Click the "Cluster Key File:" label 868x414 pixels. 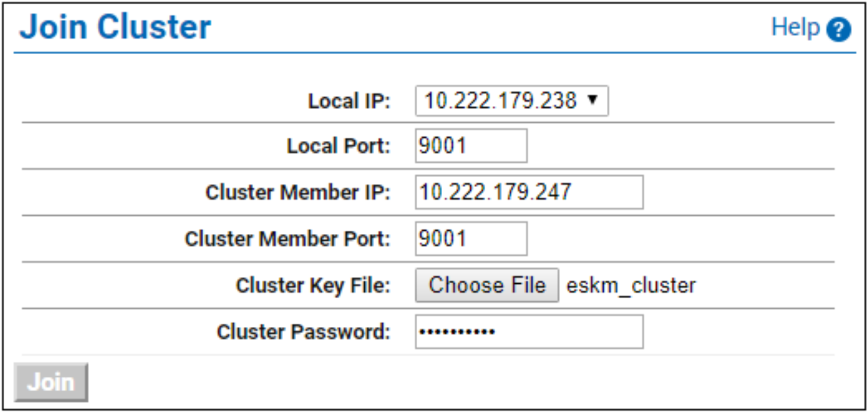(313, 286)
